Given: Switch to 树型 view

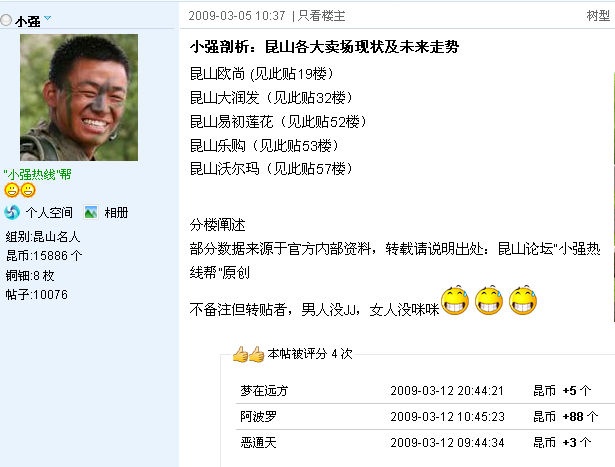Looking at the screenshot, I should pyautogui.click(x=598, y=16).
